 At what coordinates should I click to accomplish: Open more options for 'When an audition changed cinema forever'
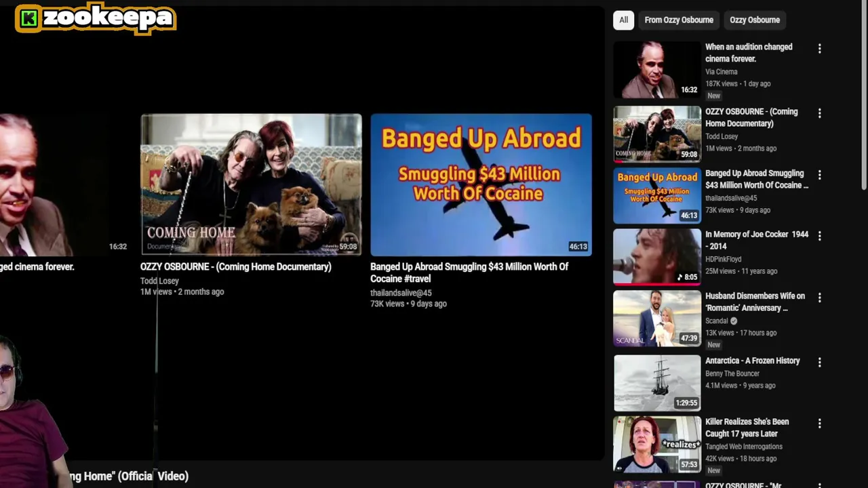(819, 49)
